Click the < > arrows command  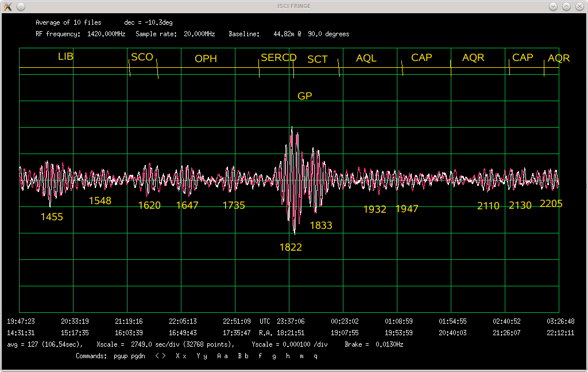[161, 356]
